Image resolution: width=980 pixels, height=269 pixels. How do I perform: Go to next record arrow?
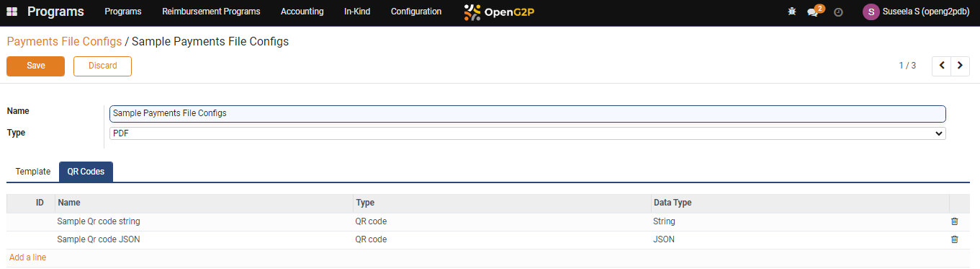tap(961, 66)
